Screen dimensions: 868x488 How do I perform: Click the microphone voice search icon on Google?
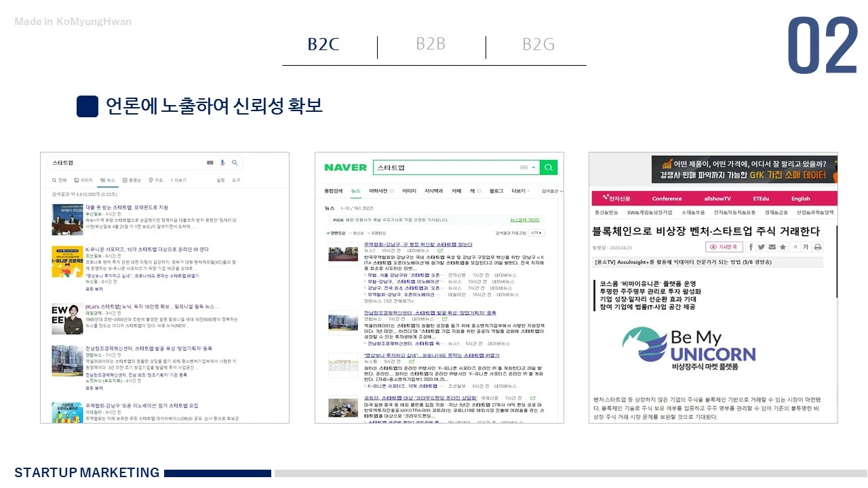point(222,162)
